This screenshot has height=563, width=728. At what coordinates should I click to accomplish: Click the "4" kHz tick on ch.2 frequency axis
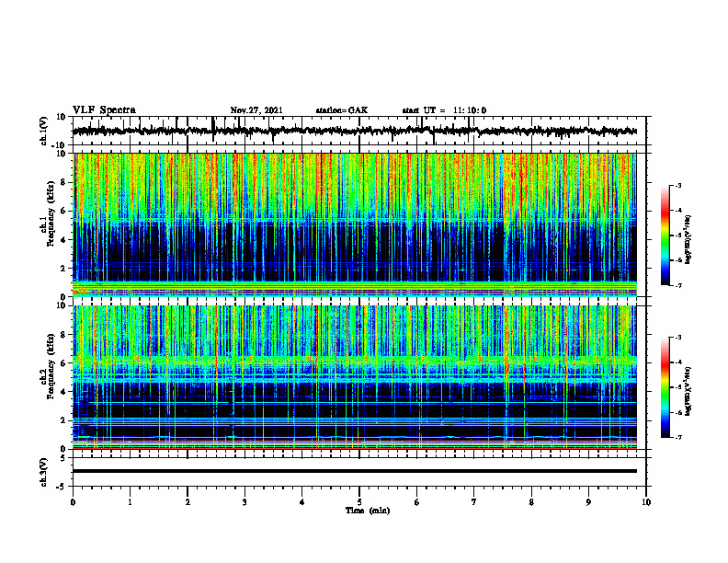64,392
